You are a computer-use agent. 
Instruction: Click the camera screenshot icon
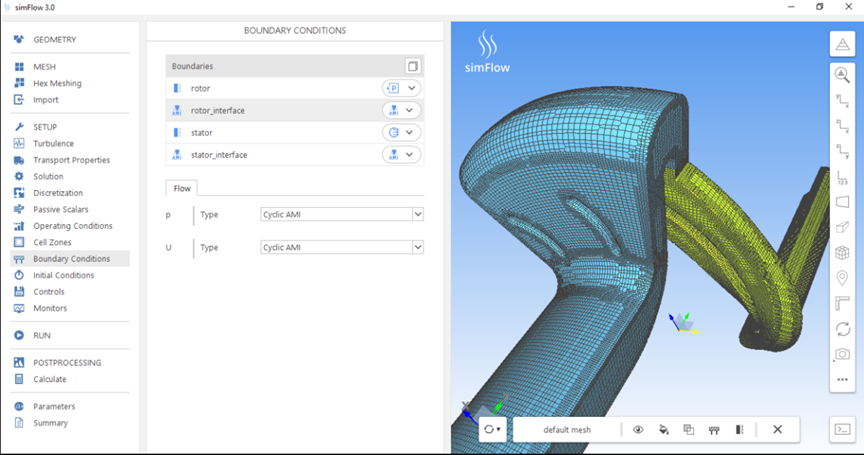pyautogui.click(x=842, y=354)
